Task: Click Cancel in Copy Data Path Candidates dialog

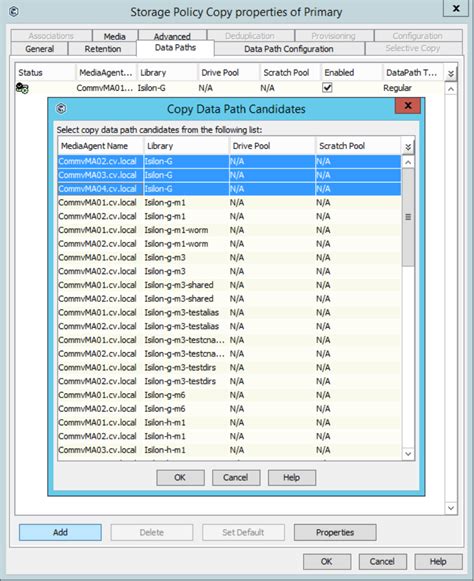Action: 236,478
